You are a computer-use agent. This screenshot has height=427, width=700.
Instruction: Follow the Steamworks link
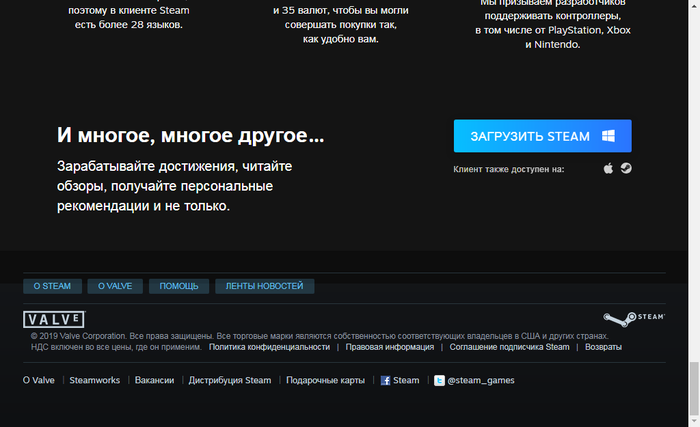click(x=95, y=380)
